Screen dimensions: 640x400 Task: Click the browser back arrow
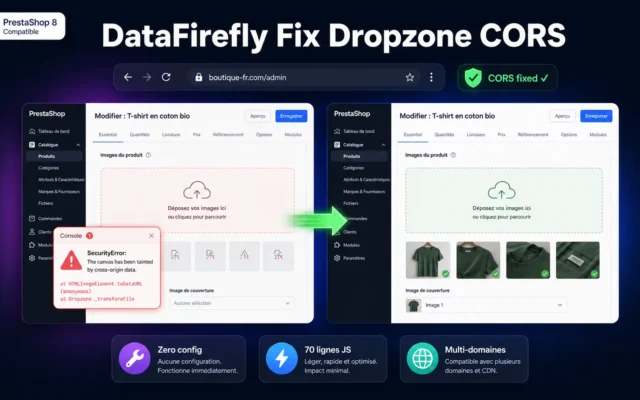(x=128, y=77)
